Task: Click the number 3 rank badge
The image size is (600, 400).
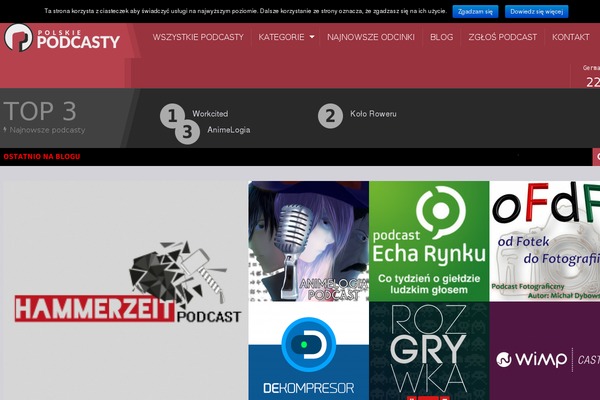Action: pyautogui.click(x=187, y=132)
